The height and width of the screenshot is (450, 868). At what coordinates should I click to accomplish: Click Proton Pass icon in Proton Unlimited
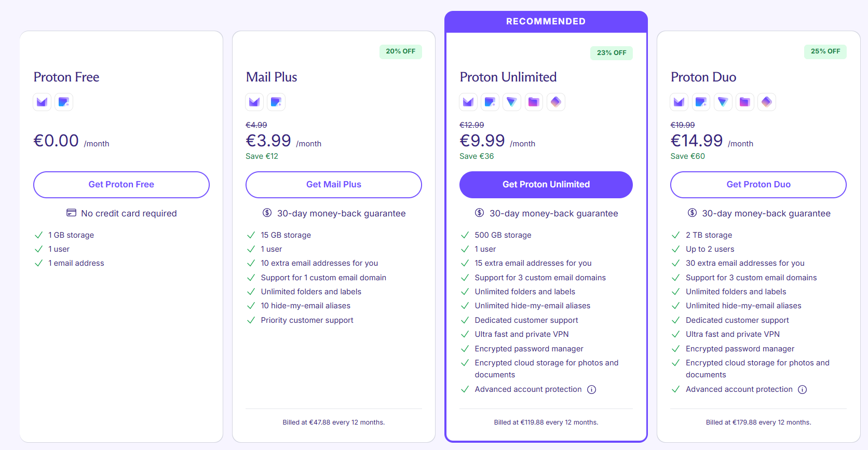(556, 102)
